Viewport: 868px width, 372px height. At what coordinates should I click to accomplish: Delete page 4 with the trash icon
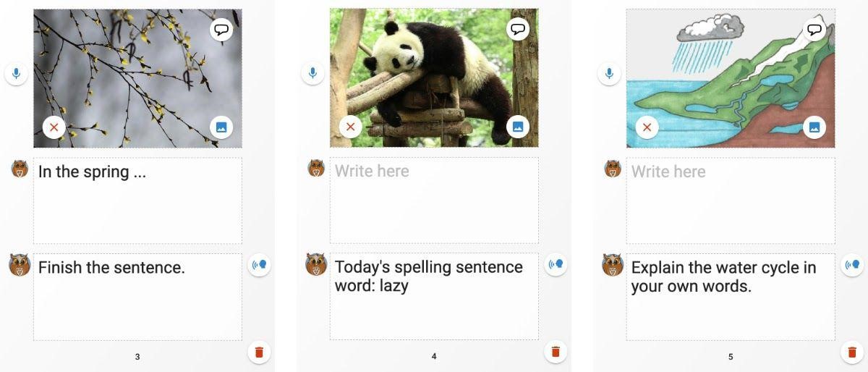(556, 352)
